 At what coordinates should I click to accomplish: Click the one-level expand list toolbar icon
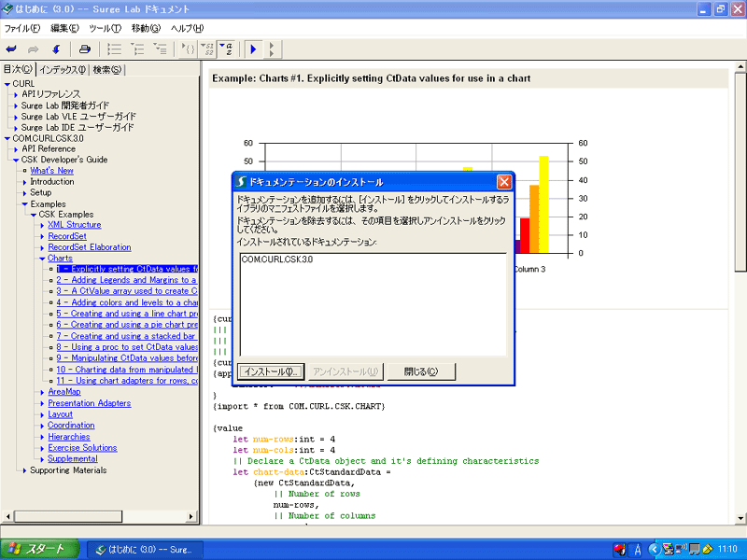tap(137, 49)
